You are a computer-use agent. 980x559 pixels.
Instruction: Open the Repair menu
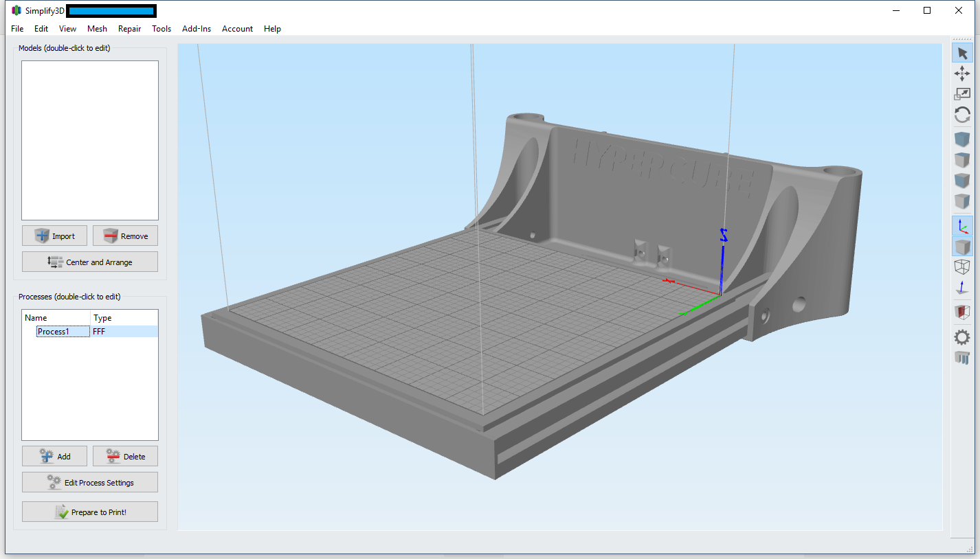click(129, 29)
